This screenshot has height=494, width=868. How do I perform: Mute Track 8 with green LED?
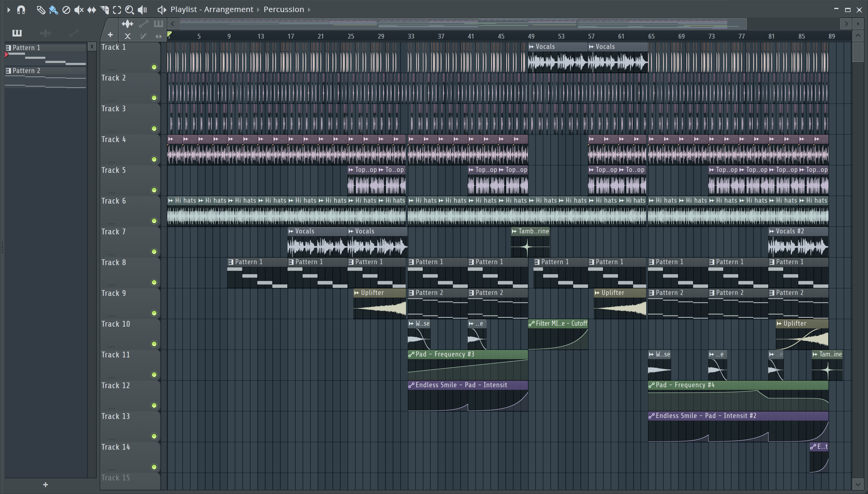click(154, 283)
